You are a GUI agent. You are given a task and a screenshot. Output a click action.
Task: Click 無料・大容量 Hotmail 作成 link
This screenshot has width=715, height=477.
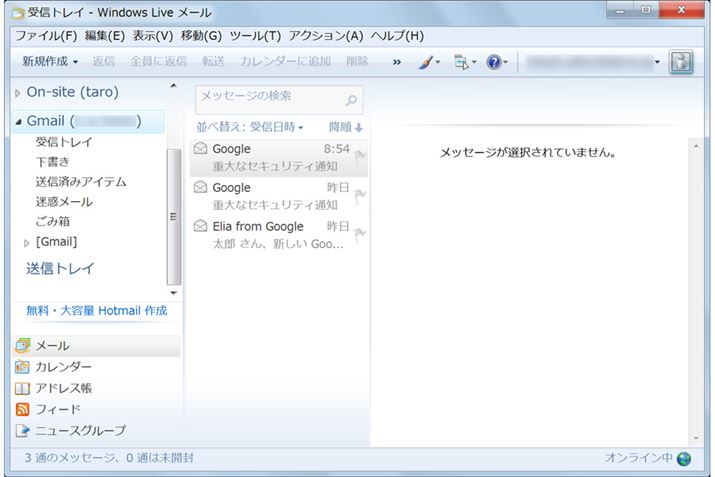(97, 311)
